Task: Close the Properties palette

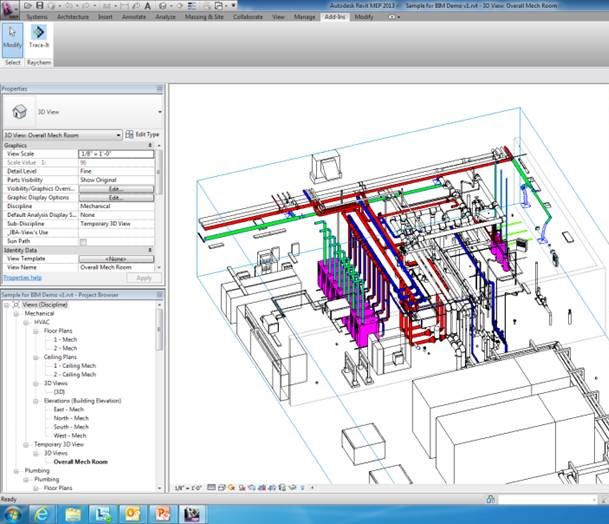Action: [x=160, y=89]
